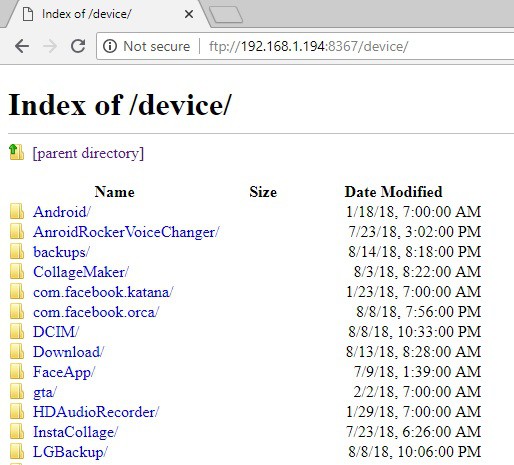This screenshot has width=514, height=465.
Task: Click the address bar URL
Action: click(308, 46)
